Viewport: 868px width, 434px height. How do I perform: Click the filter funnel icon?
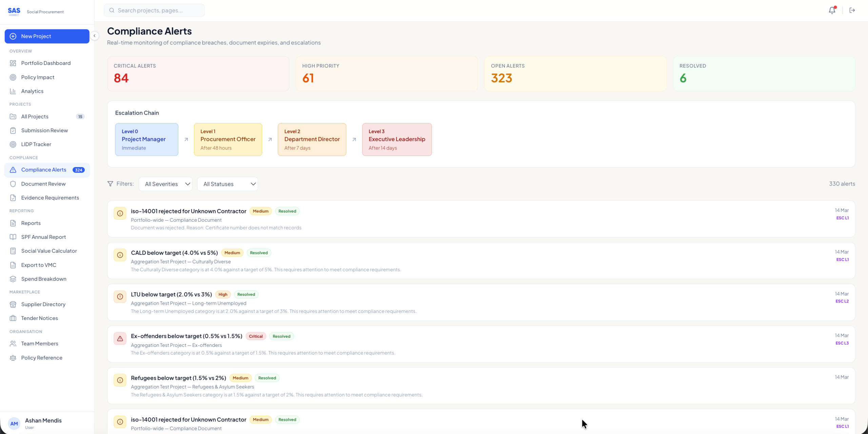tap(110, 184)
